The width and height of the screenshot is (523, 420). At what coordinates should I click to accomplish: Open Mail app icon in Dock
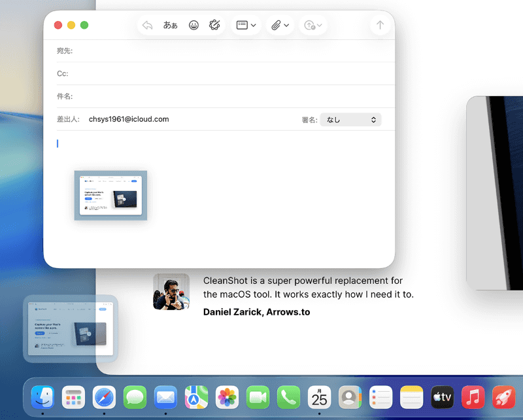click(x=166, y=397)
